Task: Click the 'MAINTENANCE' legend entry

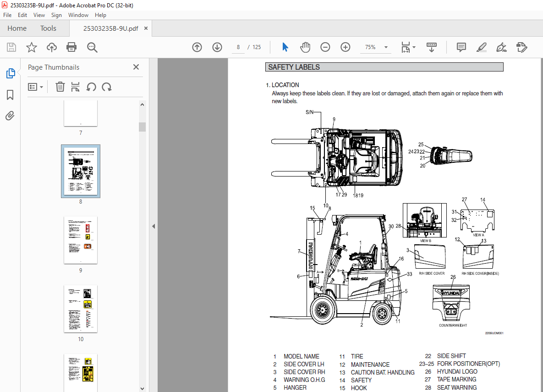Action: click(370, 364)
